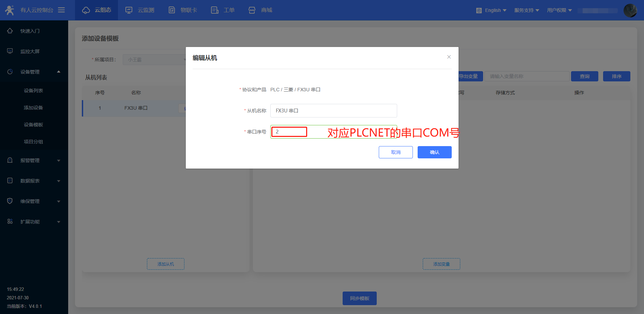Image resolution: width=644 pixels, height=314 pixels.
Task: Open the 物联卡 tab
Action: pos(183,10)
